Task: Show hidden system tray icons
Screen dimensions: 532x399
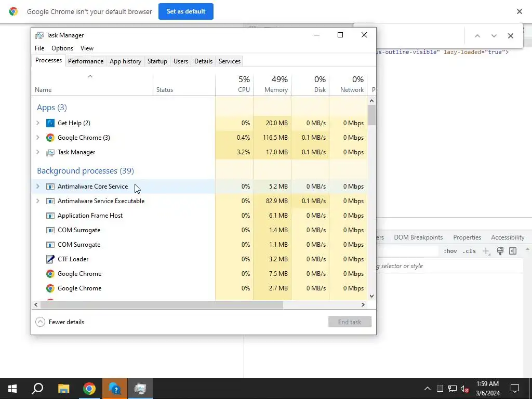Action: coord(428,389)
